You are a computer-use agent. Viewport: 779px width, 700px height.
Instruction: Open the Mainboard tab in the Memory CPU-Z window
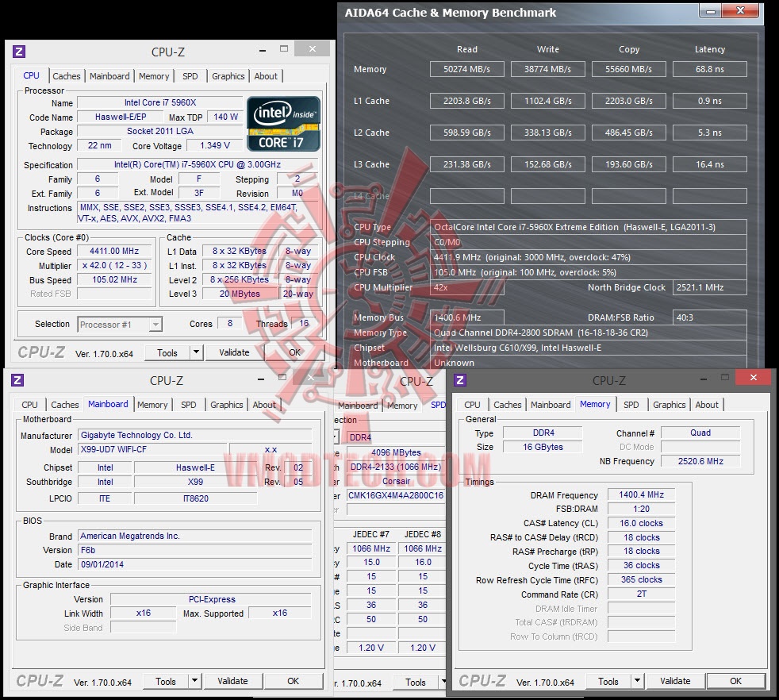(551, 405)
